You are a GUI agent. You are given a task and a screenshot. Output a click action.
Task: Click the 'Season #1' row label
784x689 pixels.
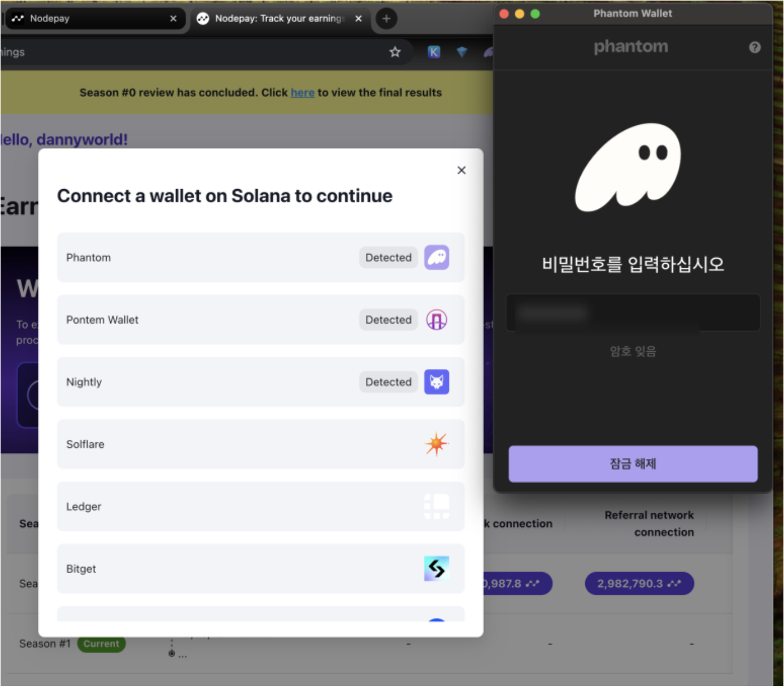point(45,644)
